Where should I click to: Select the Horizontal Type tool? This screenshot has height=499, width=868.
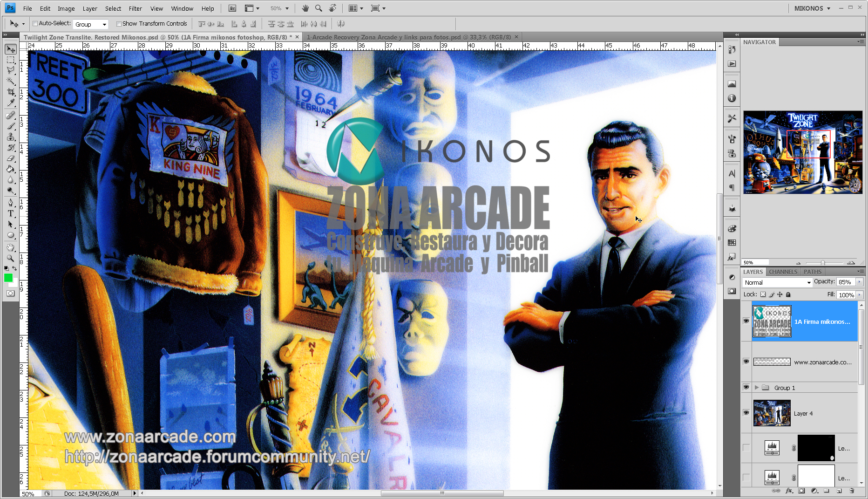(11, 213)
